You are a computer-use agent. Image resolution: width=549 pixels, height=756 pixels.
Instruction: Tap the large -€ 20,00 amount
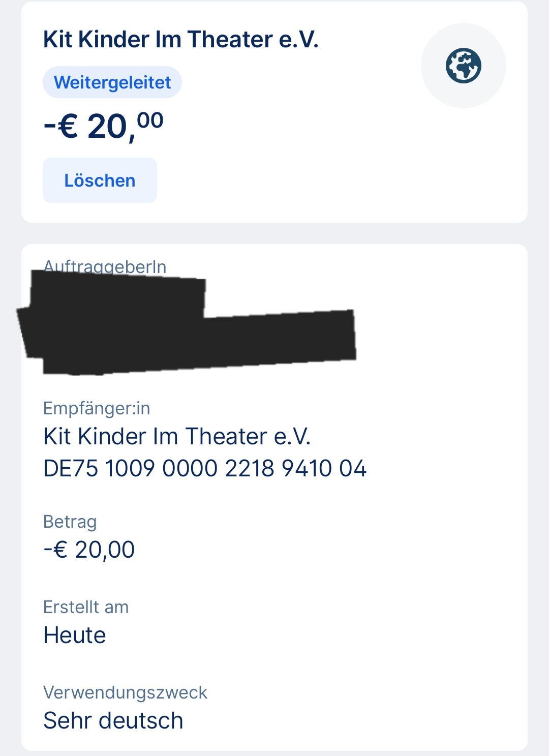click(104, 126)
